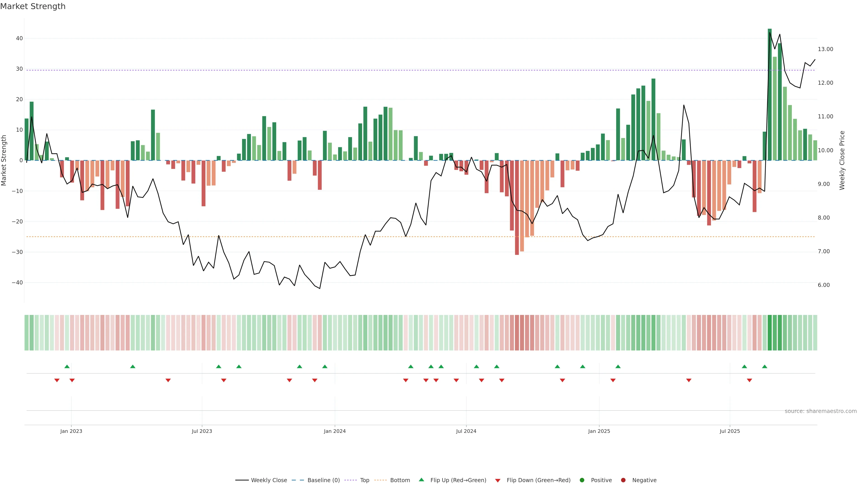
Task: Click the dark red Negative legend dot
Action: click(x=623, y=480)
